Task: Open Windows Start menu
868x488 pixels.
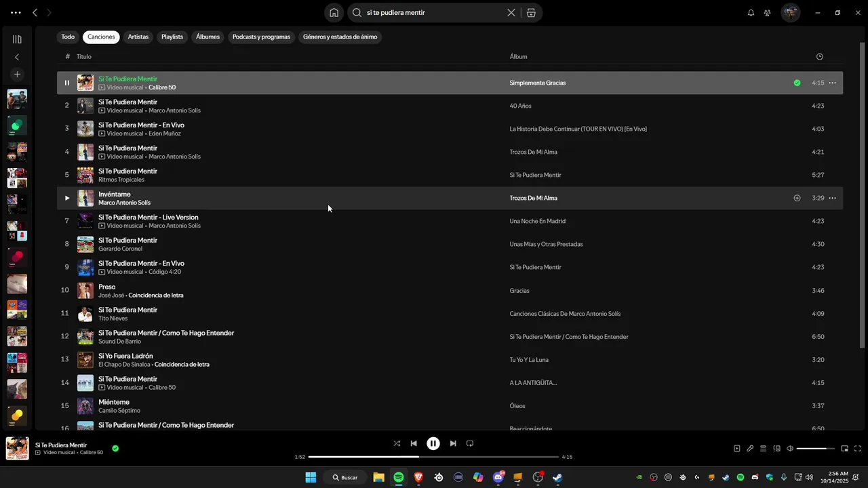Action: pyautogui.click(x=311, y=477)
